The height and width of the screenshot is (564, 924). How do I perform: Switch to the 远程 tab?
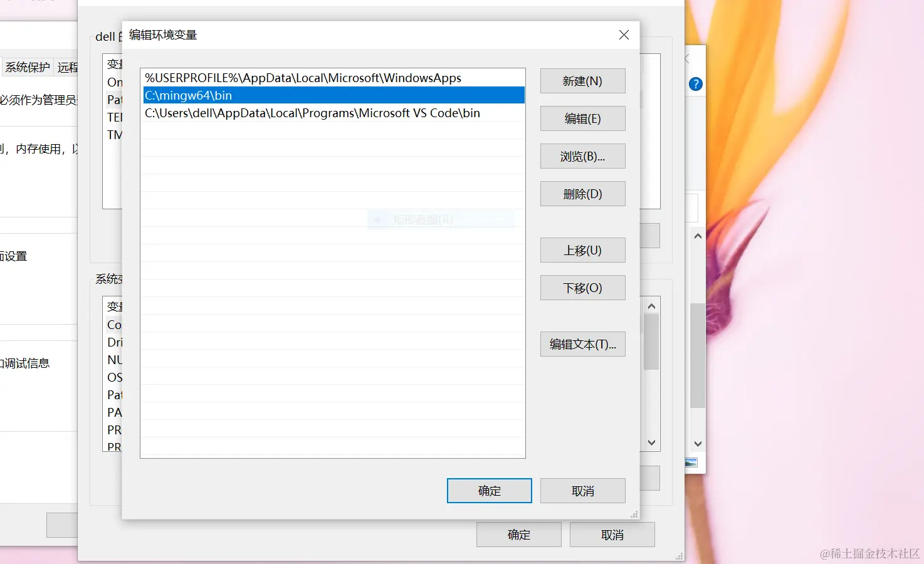67,67
